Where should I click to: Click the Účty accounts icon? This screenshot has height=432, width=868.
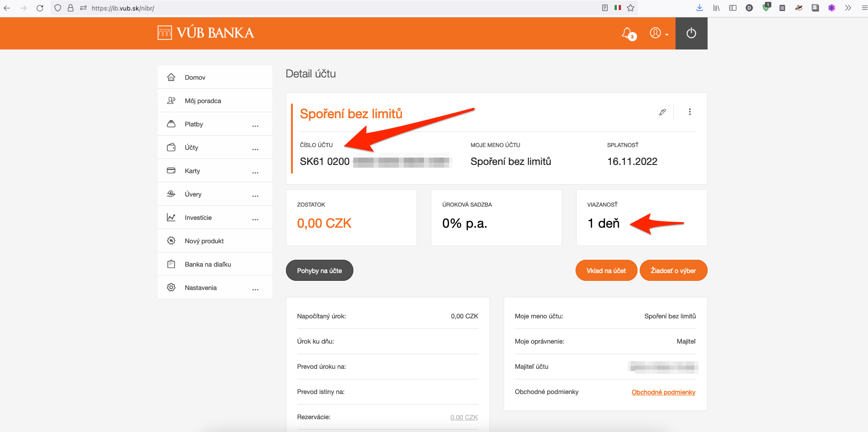171,147
